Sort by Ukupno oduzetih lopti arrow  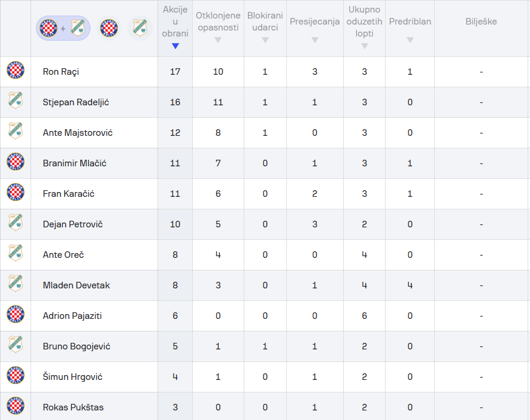364,46
